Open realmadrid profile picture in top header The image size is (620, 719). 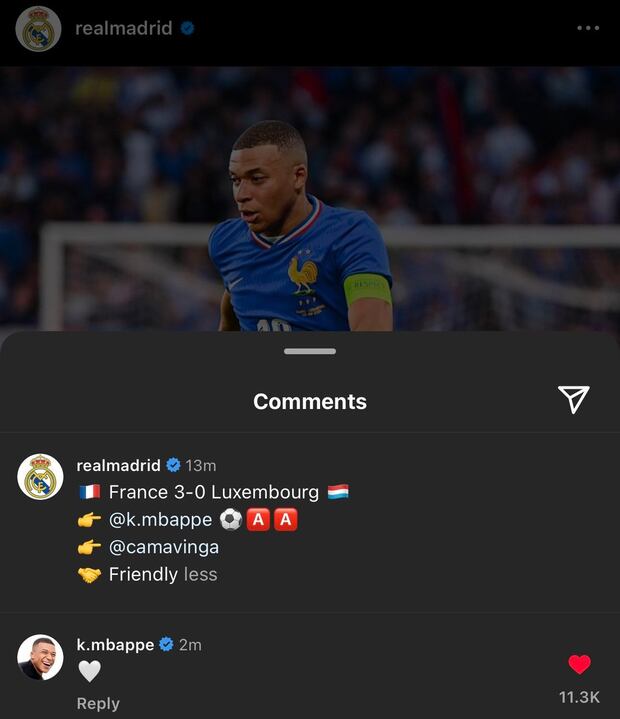pyautogui.click(x=39, y=28)
